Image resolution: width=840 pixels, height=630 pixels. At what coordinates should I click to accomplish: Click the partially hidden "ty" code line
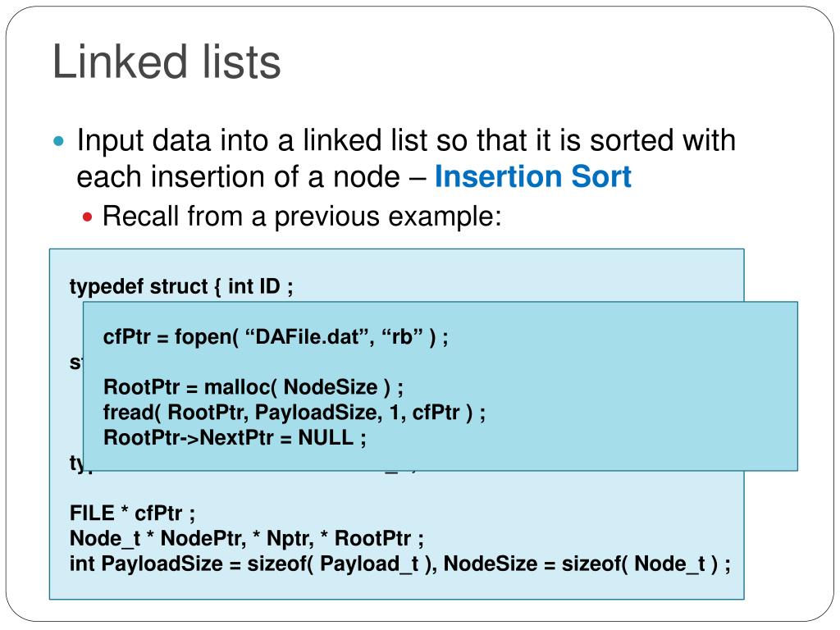(76, 463)
